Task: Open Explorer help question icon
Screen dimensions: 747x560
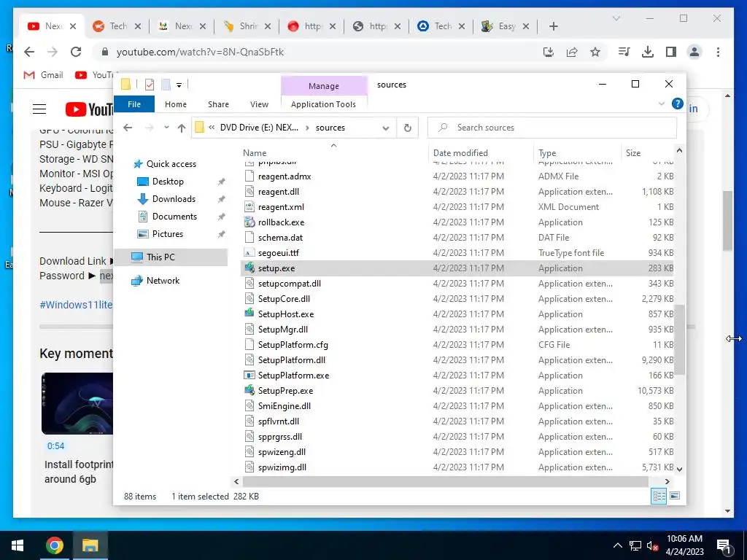Action: click(678, 104)
